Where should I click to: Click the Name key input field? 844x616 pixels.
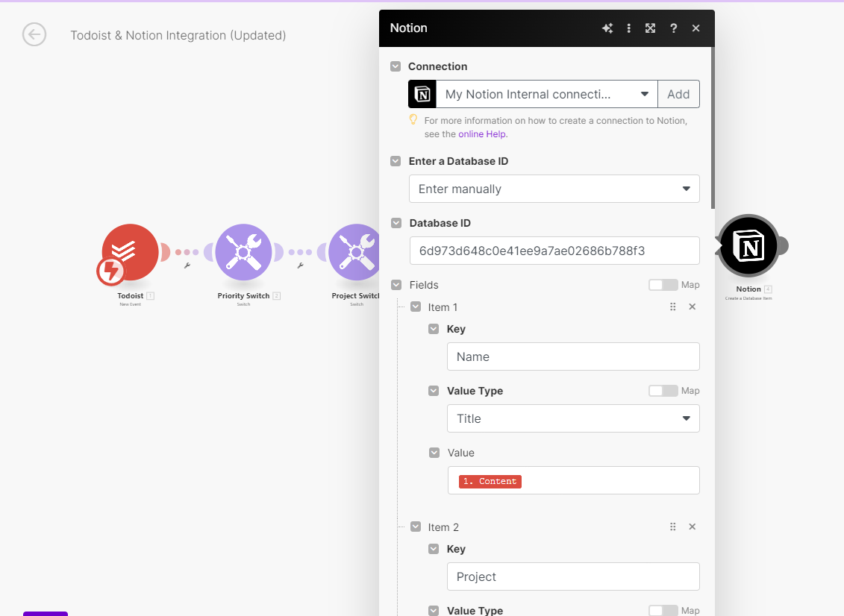pyautogui.click(x=573, y=356)
